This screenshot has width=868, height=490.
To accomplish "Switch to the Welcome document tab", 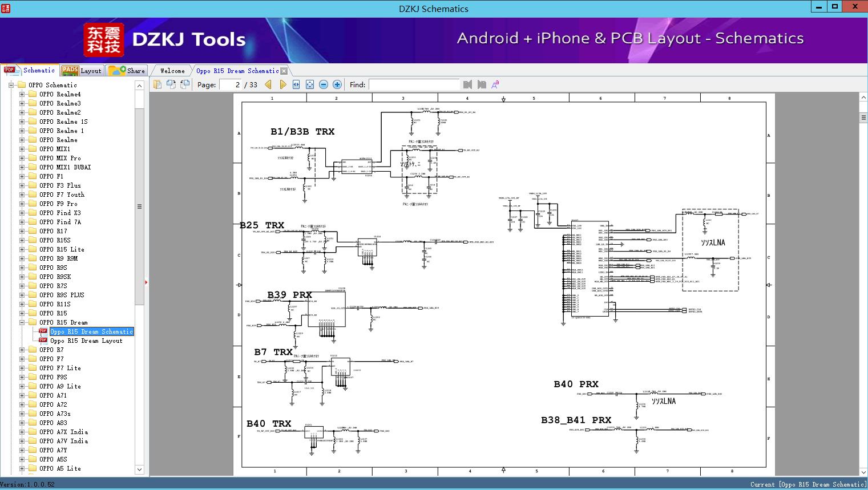I will tap(172, 71).
